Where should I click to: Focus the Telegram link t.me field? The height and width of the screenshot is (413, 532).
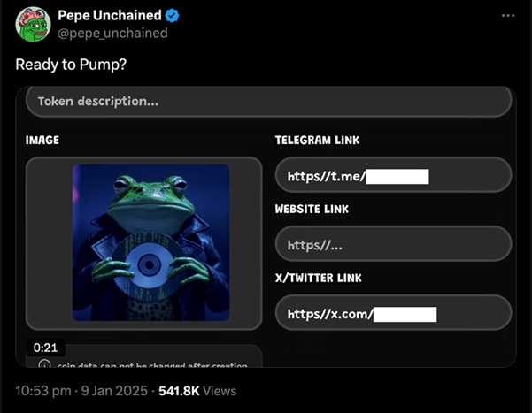tap(393, 175)
